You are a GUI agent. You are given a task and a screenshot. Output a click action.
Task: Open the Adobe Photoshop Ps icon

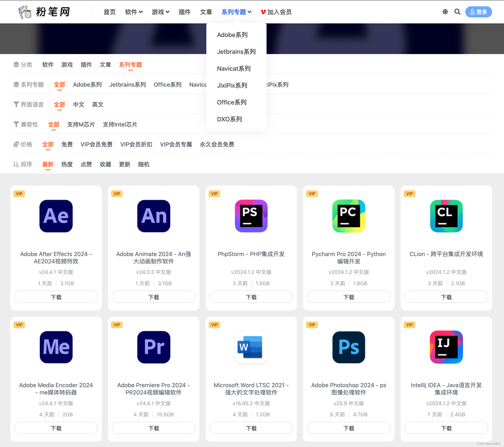pyautogui.click(x=349, y=347)
